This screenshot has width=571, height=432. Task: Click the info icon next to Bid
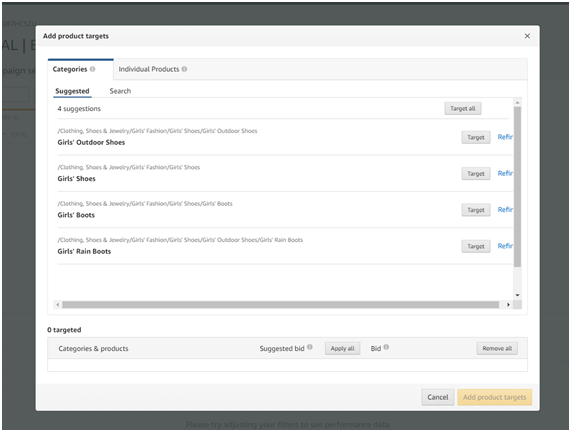[x=386, y=347]
